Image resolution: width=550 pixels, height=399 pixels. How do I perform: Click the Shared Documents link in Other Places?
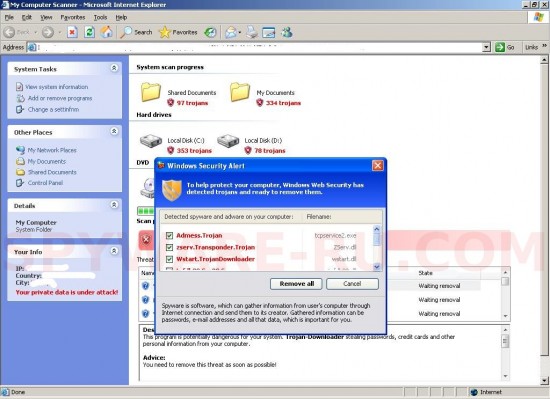(x=52, y=172)
